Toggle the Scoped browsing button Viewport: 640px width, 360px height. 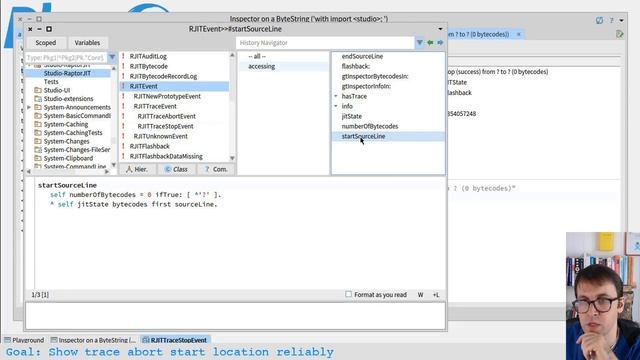(46, 43)
